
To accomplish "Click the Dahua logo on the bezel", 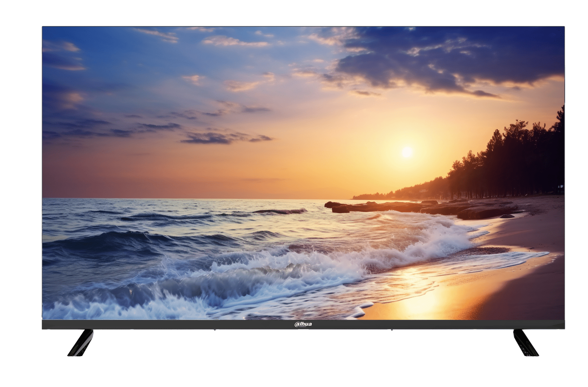I will pyautogui.click(x=303, y=324).
